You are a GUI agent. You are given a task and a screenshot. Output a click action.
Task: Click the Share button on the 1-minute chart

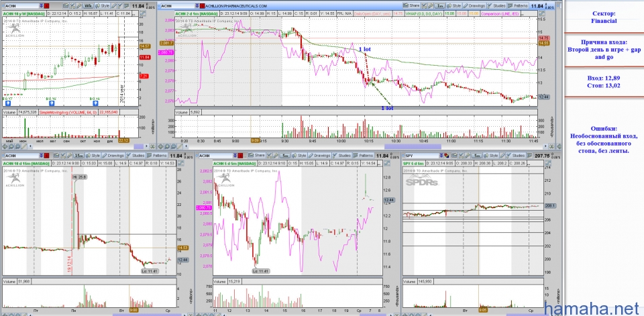[411, 6]
